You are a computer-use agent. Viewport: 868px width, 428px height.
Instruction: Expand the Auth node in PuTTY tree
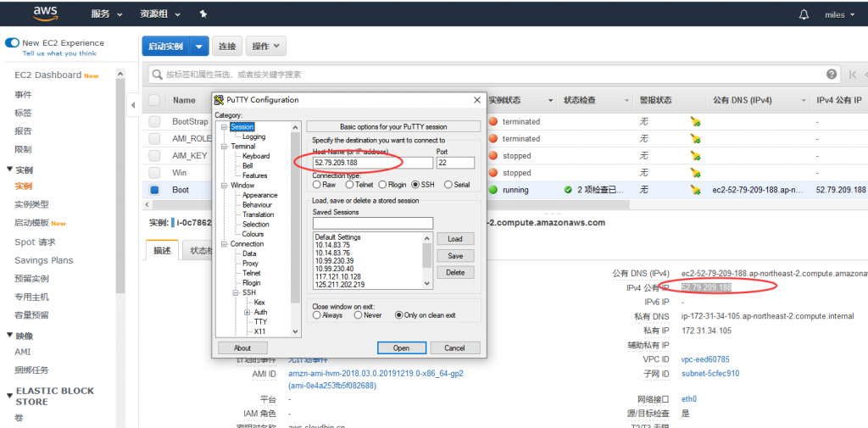point(247,312)
